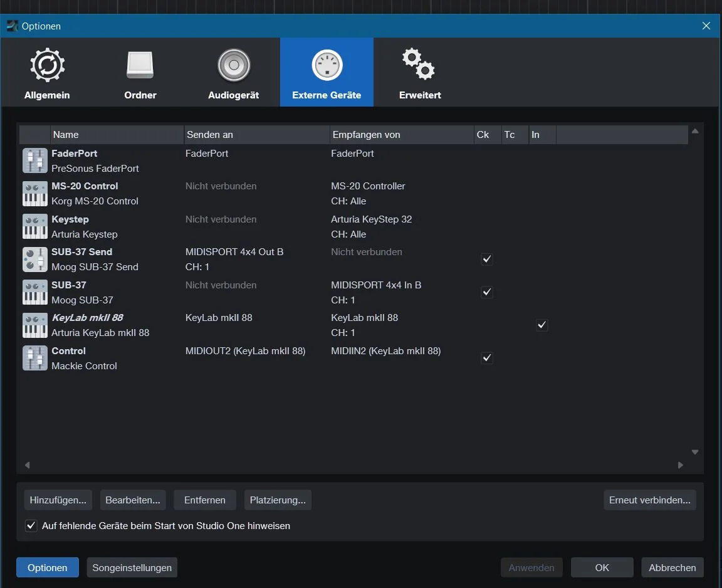The image size is (722, 588).
Task: Click the Hinzufügen button
Action: 58,500
